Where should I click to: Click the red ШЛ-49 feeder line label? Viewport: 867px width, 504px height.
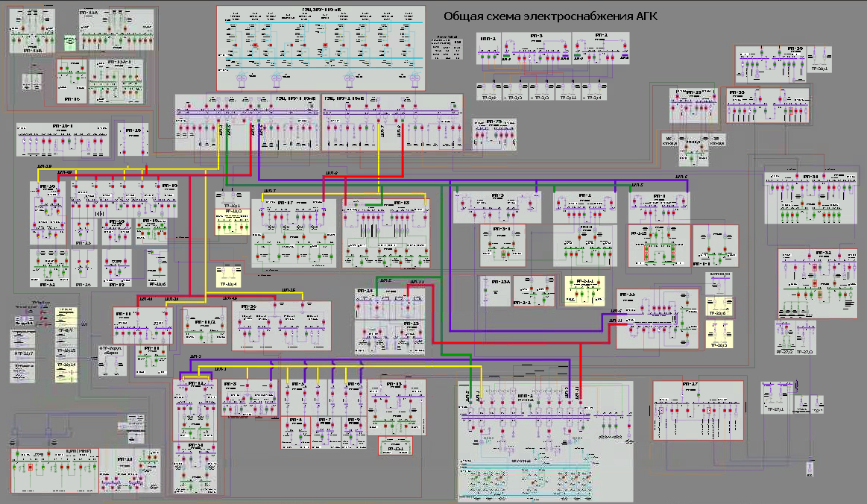pyautogui.click(x=66, y=171)
